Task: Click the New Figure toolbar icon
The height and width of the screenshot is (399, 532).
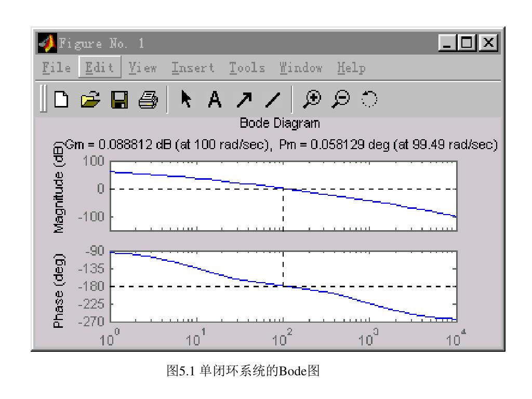Action: point(61,99)
